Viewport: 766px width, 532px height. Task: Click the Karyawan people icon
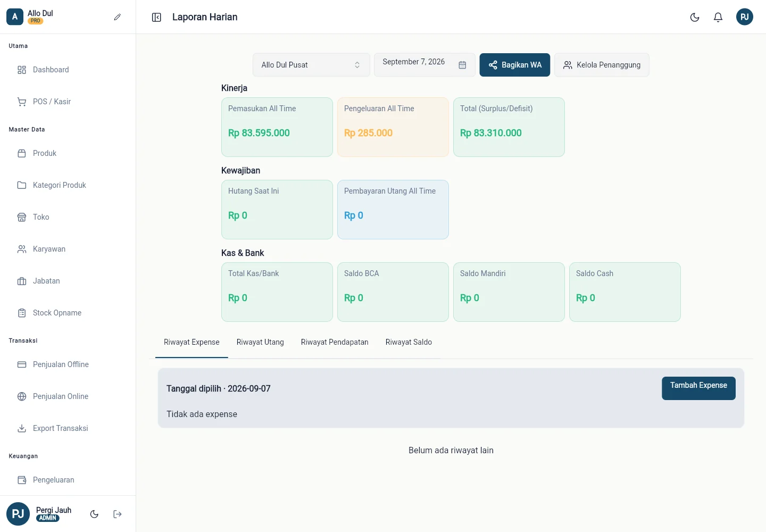22,249
